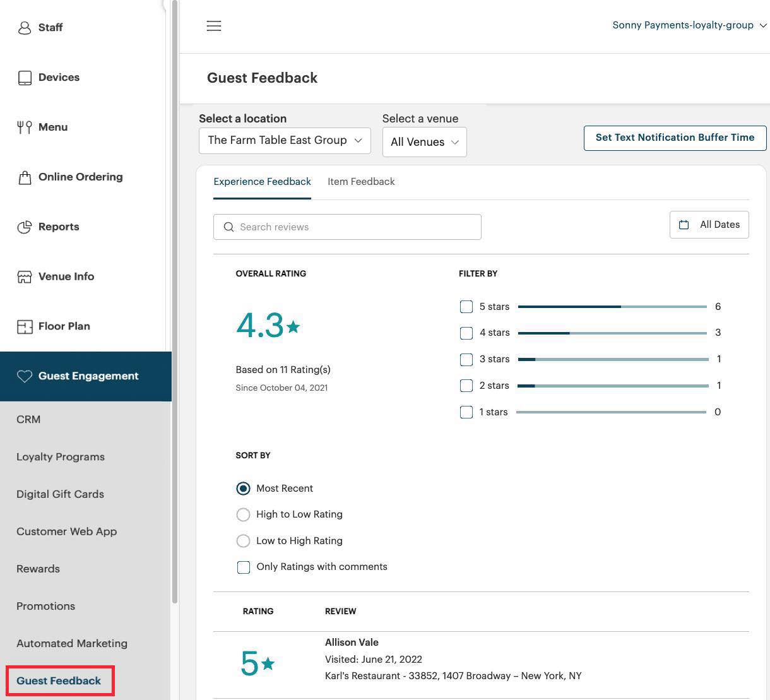The height and width of the screenshot is (700, 770).
Task: Toggle the hamburger menu icon
Action: point(214,26)
